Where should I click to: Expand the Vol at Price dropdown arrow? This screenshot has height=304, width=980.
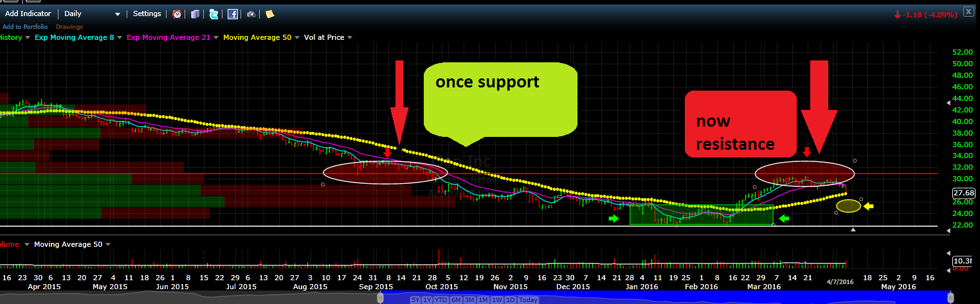[x=350, y=38]
